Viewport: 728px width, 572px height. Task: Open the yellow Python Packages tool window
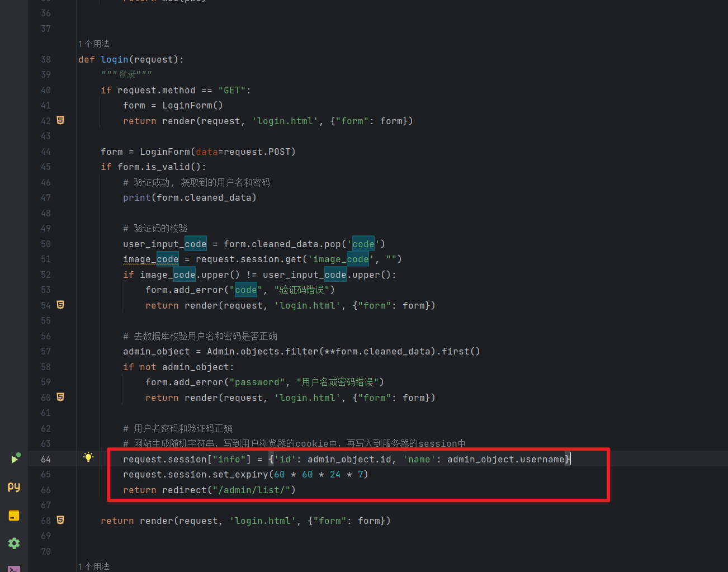(x=14, y=516)
